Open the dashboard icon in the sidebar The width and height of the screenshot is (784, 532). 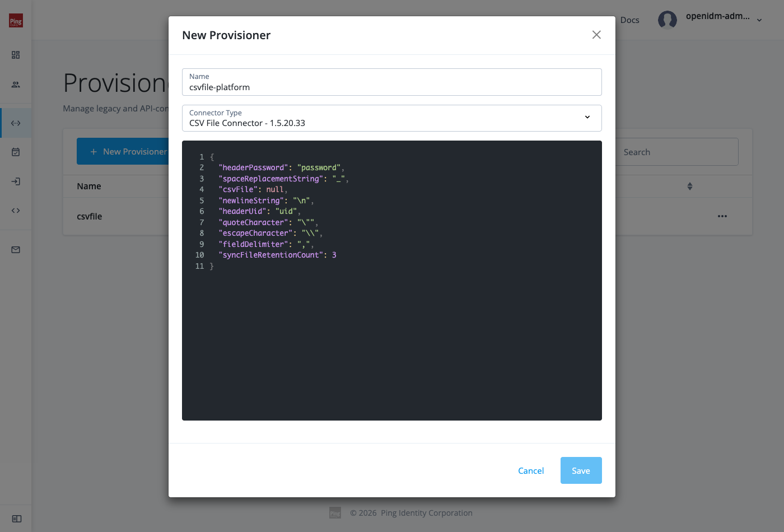(16, 55)
